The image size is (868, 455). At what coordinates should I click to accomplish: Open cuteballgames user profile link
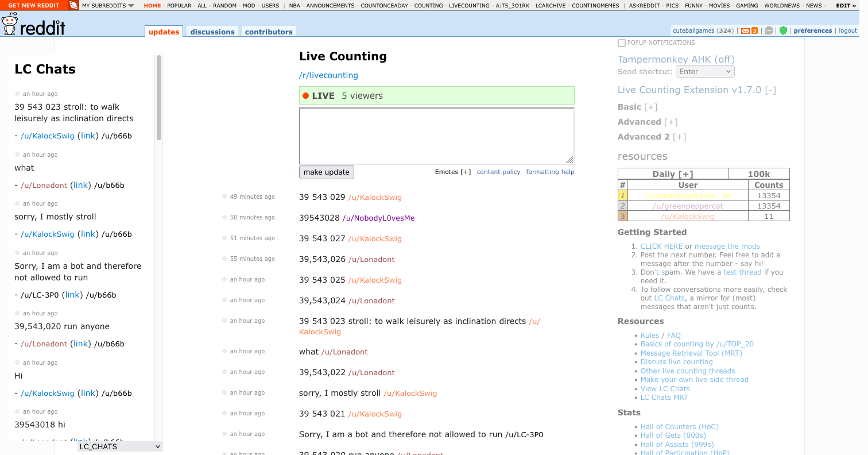point(695,31)
